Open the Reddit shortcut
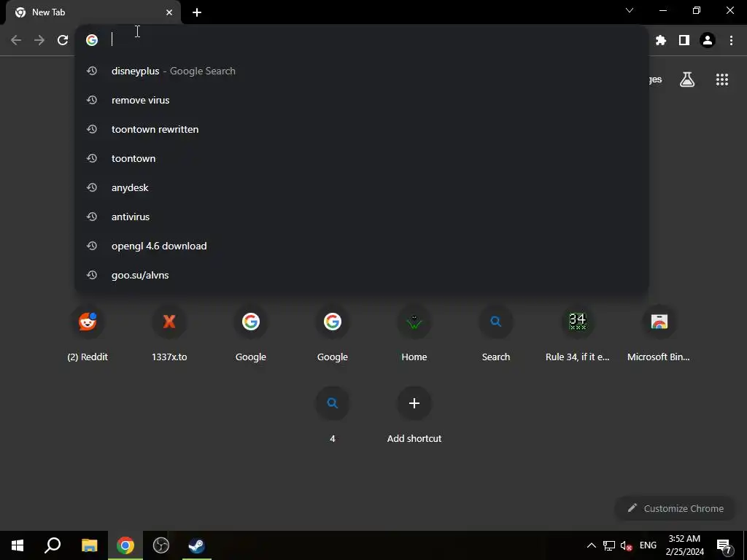The width and height of the screenshot is (747, 560). pos(88,334)
